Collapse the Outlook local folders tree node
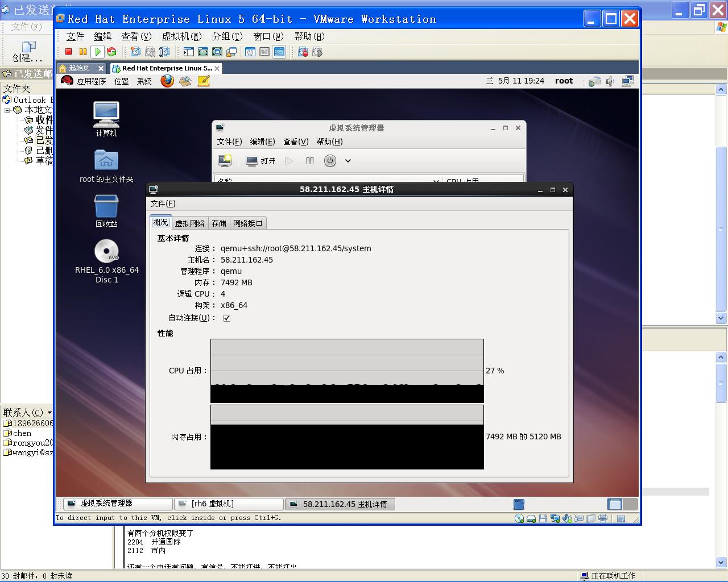The width and height of the screenshot is (728, 582). click(7, 110)
